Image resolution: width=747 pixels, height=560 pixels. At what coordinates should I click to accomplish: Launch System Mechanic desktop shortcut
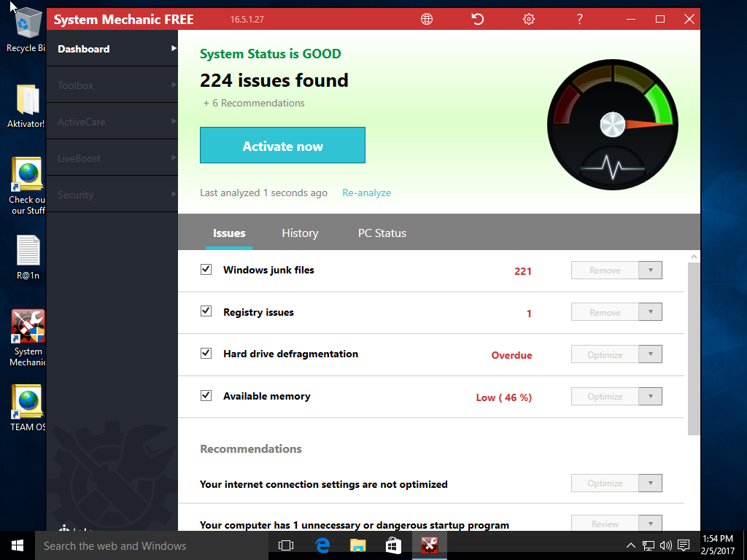[x=28, y=338]
